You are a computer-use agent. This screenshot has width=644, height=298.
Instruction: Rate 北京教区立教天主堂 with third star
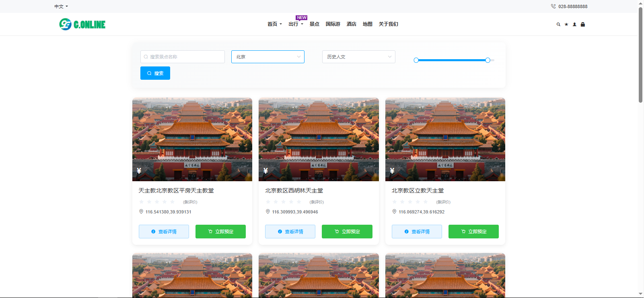tap(410, 202)
